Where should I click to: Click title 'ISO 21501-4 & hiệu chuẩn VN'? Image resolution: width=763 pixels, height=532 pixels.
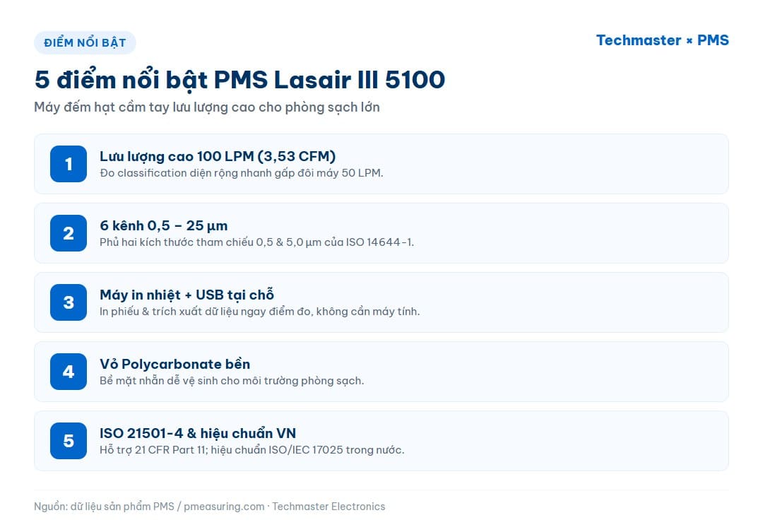click(x=198, y=433)
